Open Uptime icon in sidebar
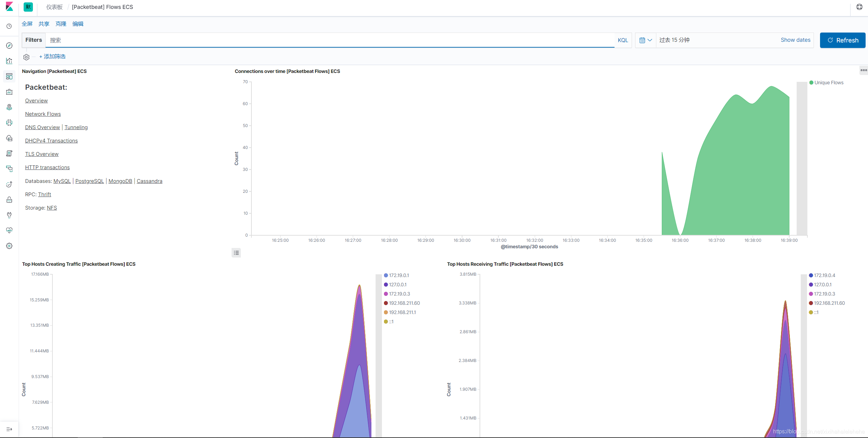This screenshot has height=438, width=868. click(9, 184)
